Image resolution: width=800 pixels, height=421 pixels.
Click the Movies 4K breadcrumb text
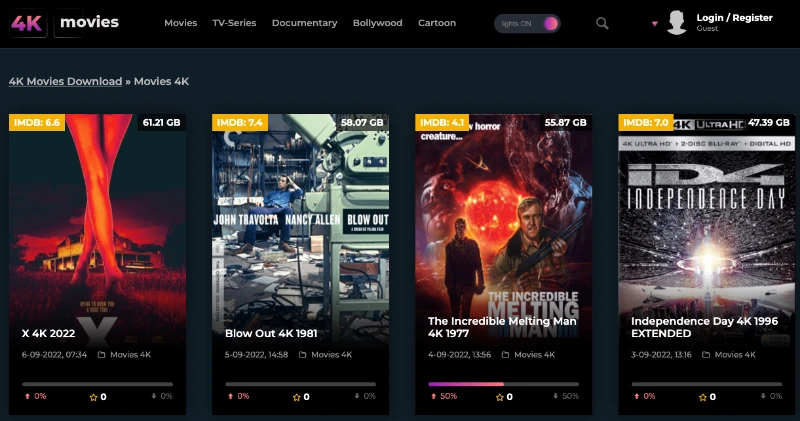point(161,81)
